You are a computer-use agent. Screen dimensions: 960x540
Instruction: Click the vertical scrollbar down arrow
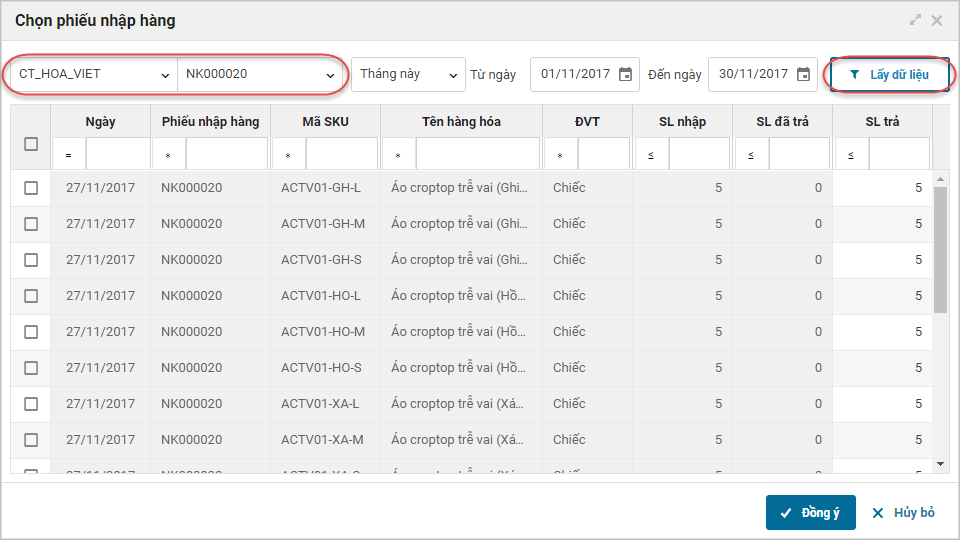click(940, 464)
